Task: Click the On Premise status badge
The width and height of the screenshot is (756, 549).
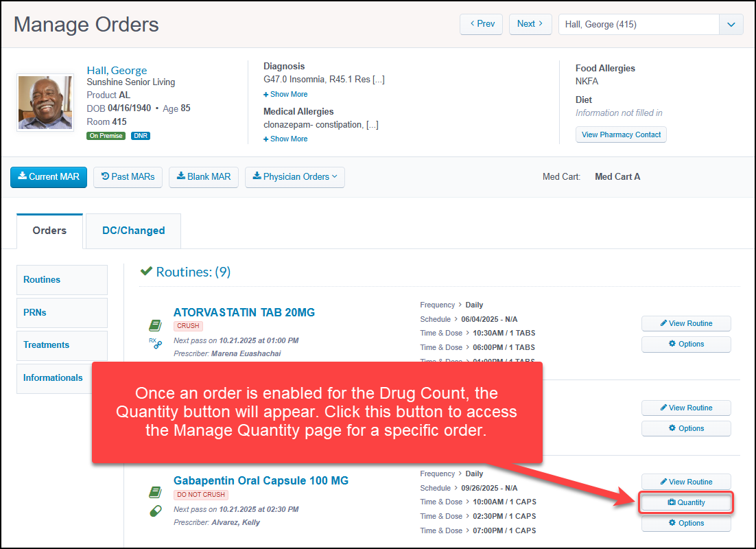Action: pos(106,136)
